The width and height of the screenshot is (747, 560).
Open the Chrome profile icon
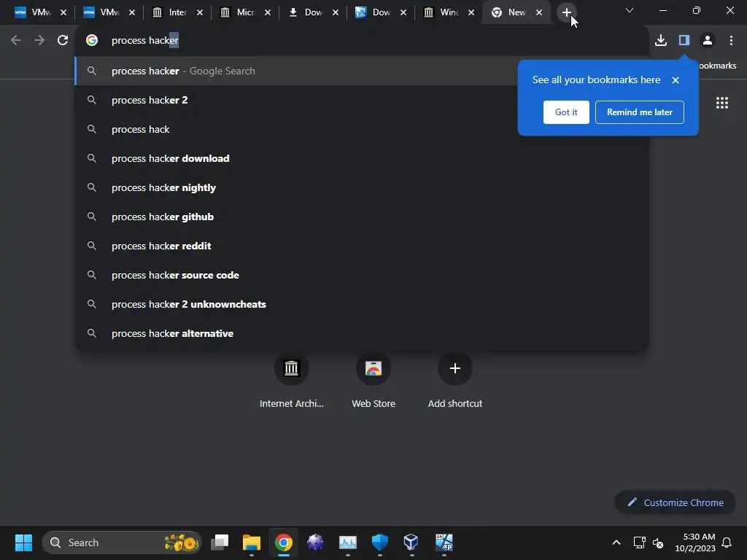(x=708, y=41)
